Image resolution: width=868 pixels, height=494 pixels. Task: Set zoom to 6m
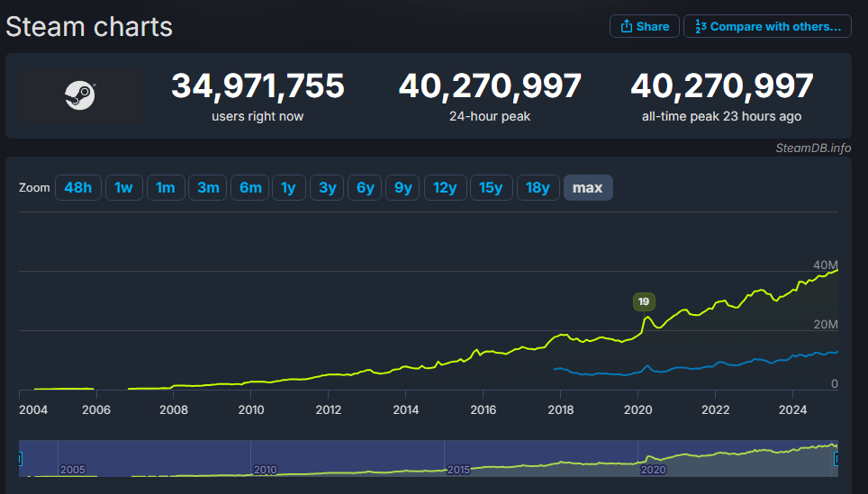click(250, 187)
